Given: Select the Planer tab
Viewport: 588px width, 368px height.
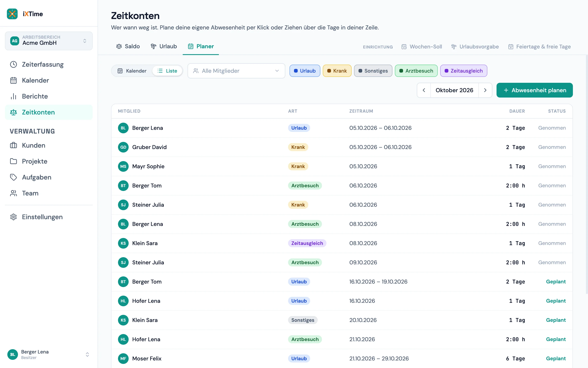Looking at the screenshot, I should [201, 46].
